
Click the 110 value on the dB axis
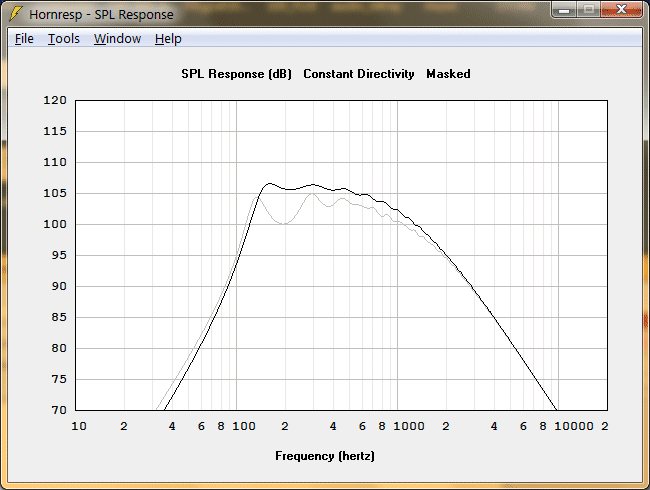pyautogui.click(x=55, y=162)
